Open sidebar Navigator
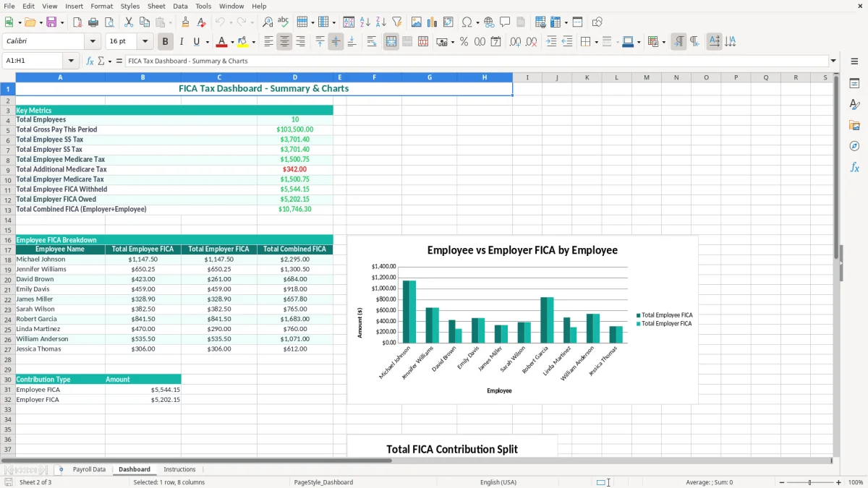Image resolution: width=868 pixels, height=488 pixels. click(x=854, y=146)
